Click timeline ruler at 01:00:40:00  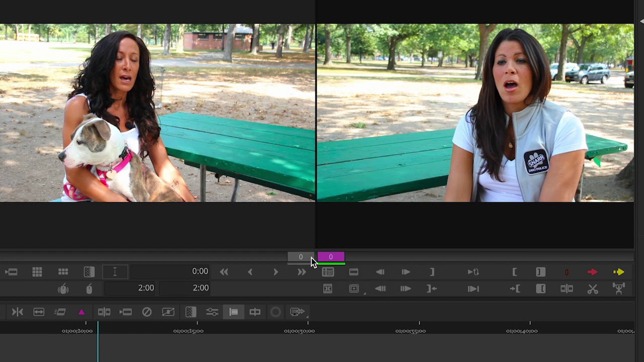(522, 331)
